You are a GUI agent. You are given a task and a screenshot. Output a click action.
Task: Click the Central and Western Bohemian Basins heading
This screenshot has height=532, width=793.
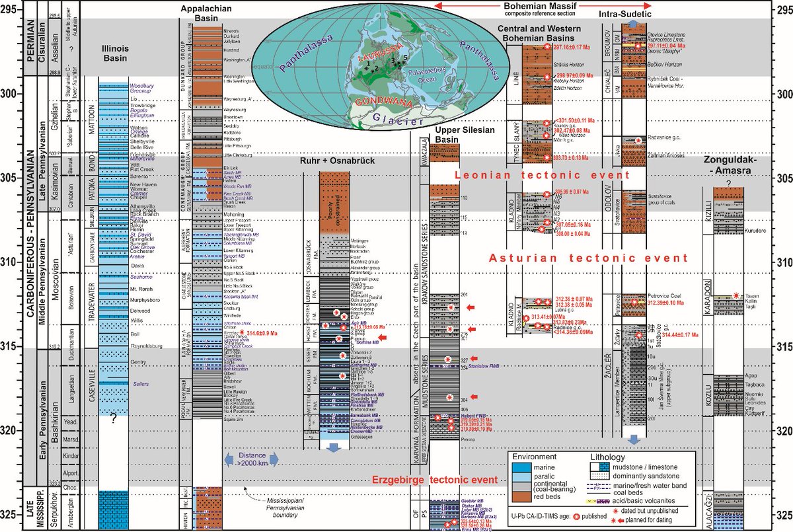click(539, 32)
